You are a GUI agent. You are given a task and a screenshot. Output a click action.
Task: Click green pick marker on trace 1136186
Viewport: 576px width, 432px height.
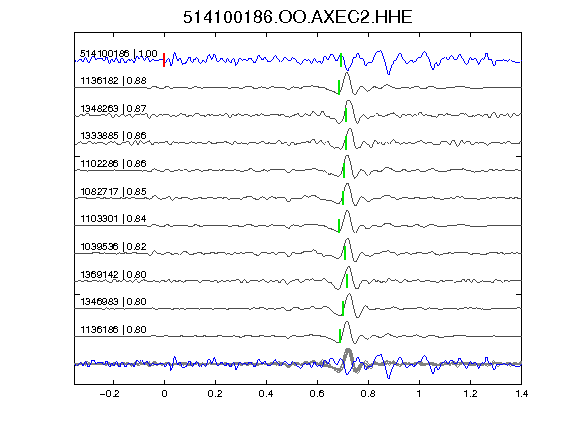[340, 336]
